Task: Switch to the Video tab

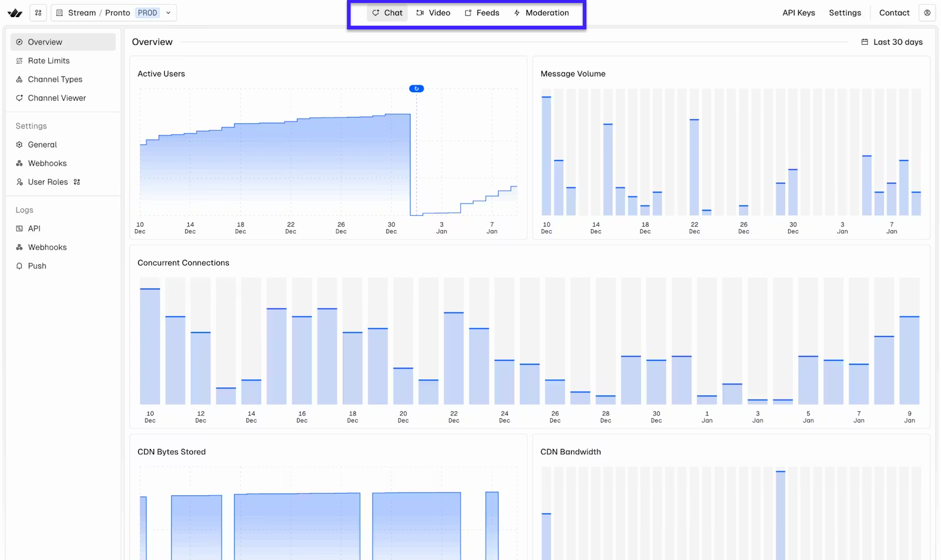Action: [433, 13]
